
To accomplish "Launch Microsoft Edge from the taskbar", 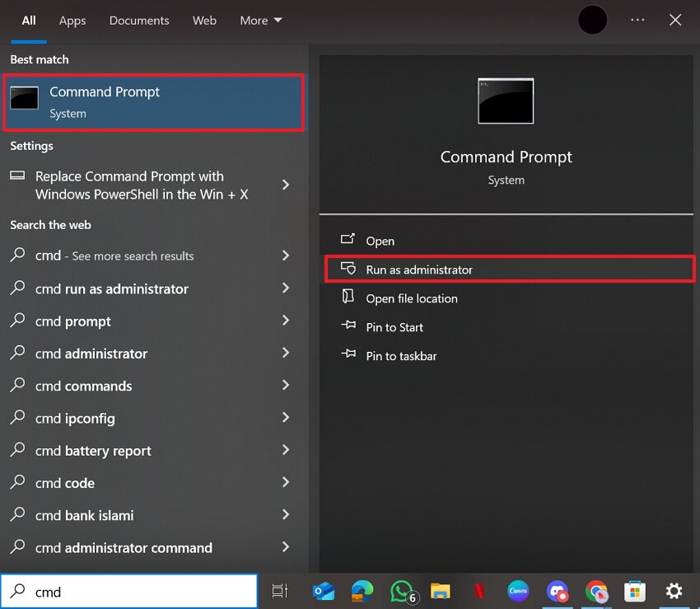I will click(x=362, y=592).
